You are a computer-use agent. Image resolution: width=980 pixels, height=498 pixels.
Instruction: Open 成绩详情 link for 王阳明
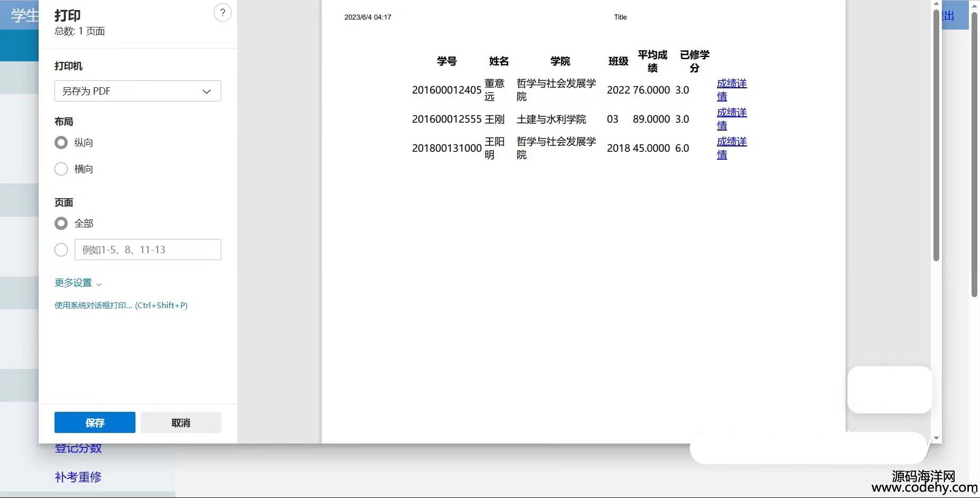pyautogui.click(x=731, y=142)
